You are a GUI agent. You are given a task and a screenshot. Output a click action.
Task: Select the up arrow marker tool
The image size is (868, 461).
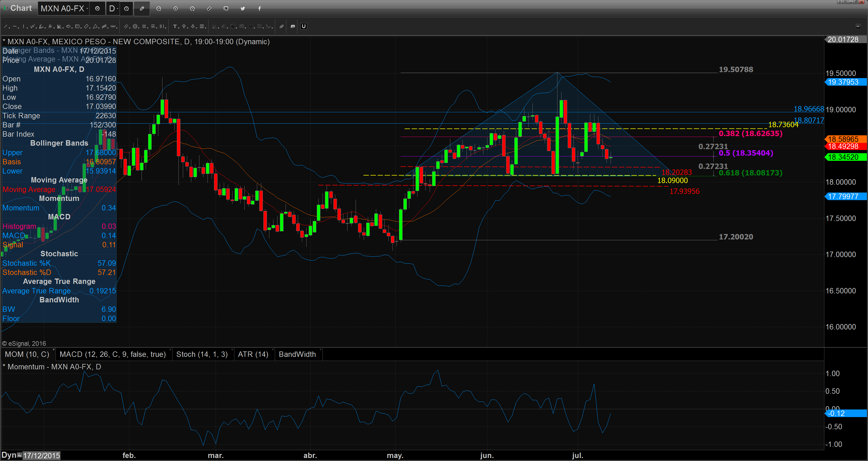coord(184,26)
